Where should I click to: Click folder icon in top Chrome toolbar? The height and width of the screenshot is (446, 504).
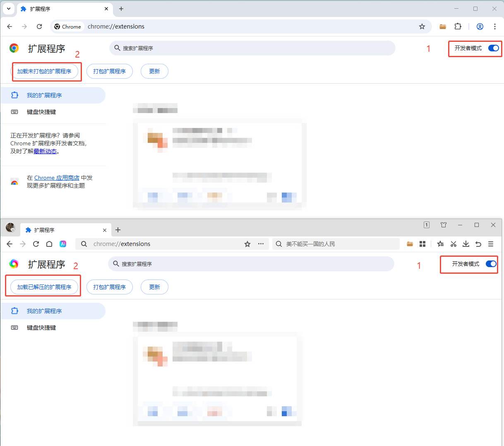point(443,27)
